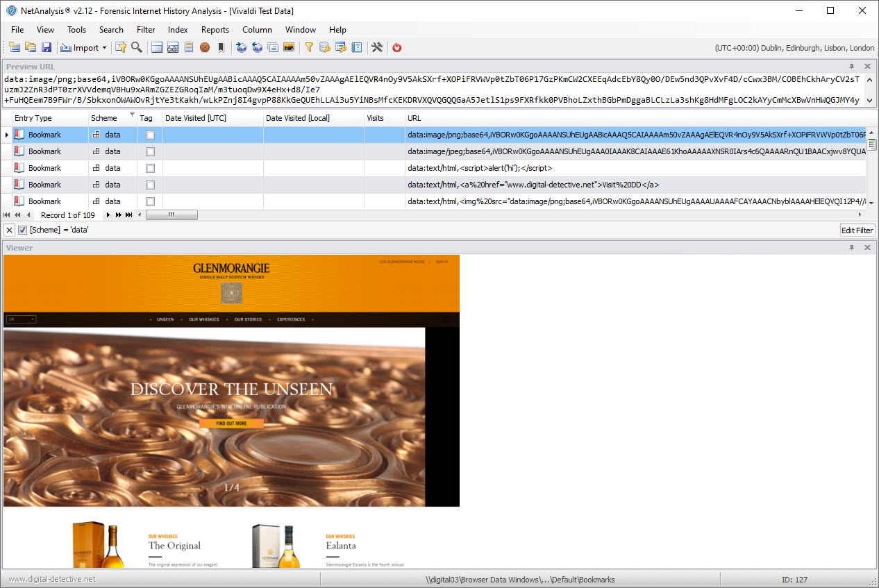The image size is (879, 588).
Task: Click the grid's horizontal scrollbar thumb
Action: click(171, 215)
